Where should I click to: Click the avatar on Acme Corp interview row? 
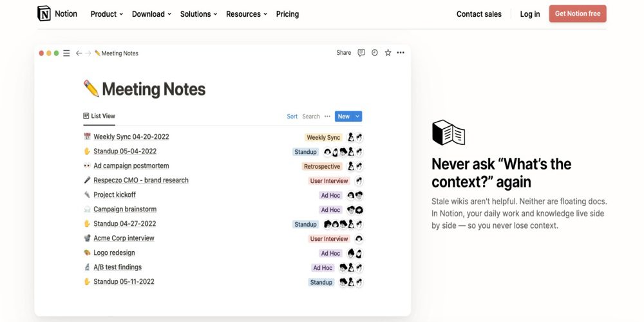[359, 239]
